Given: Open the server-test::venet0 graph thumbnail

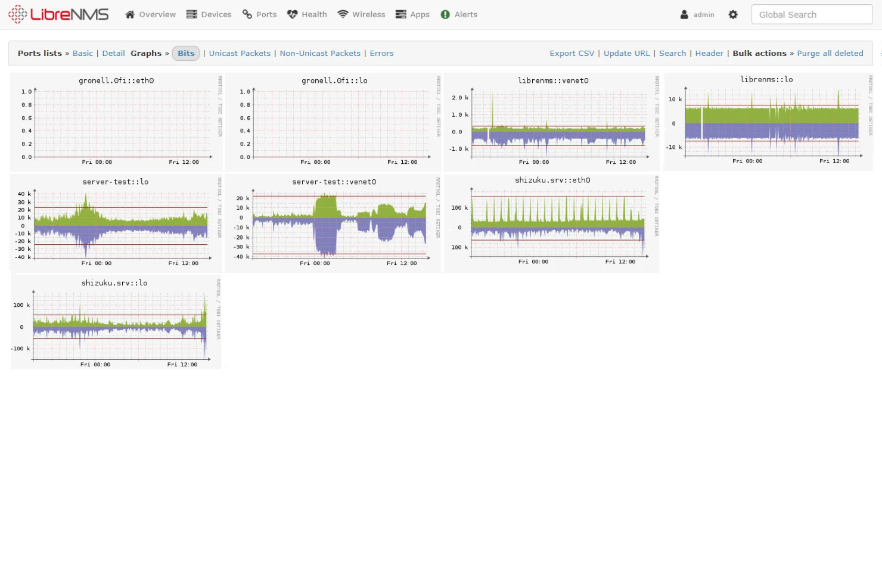Looking at the screenshot, I should tap(334, 224).
